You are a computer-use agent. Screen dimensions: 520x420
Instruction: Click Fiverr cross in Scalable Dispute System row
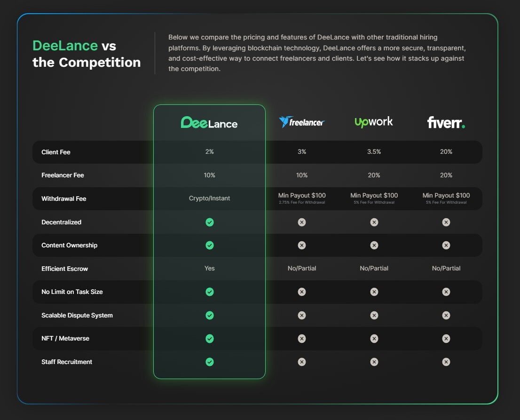pos(446,315)
